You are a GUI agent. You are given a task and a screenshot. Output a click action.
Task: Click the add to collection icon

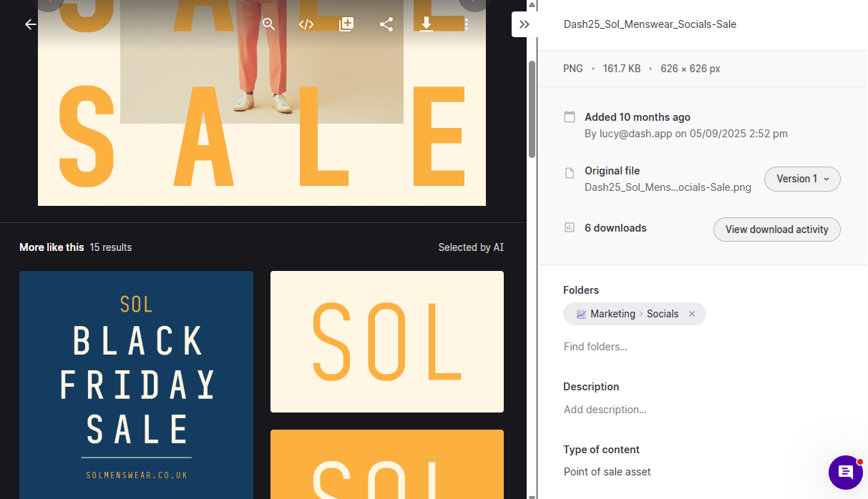pos(346,24)
